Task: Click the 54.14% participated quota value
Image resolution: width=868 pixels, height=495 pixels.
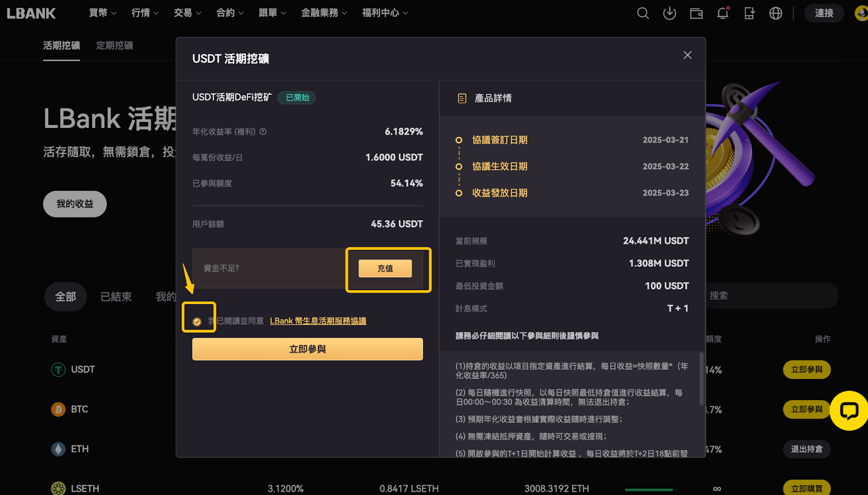Action: pyautogui.click(x=406, y=183)
